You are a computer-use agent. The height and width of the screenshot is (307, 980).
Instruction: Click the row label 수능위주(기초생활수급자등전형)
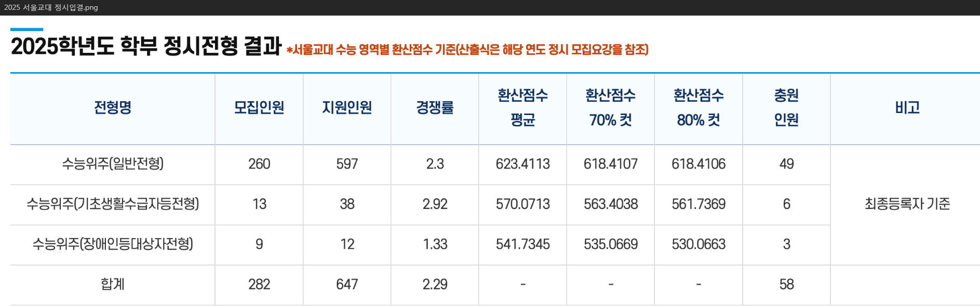click(x=113, y=204)
